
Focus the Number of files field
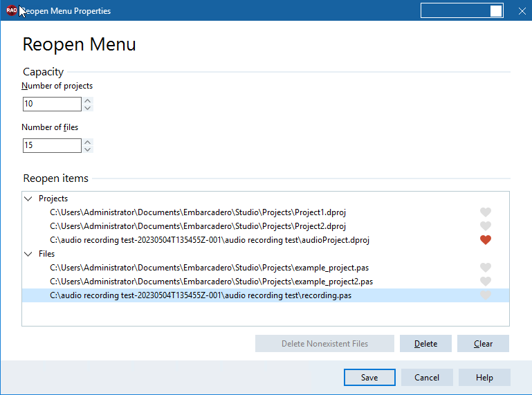click(52, 145)
